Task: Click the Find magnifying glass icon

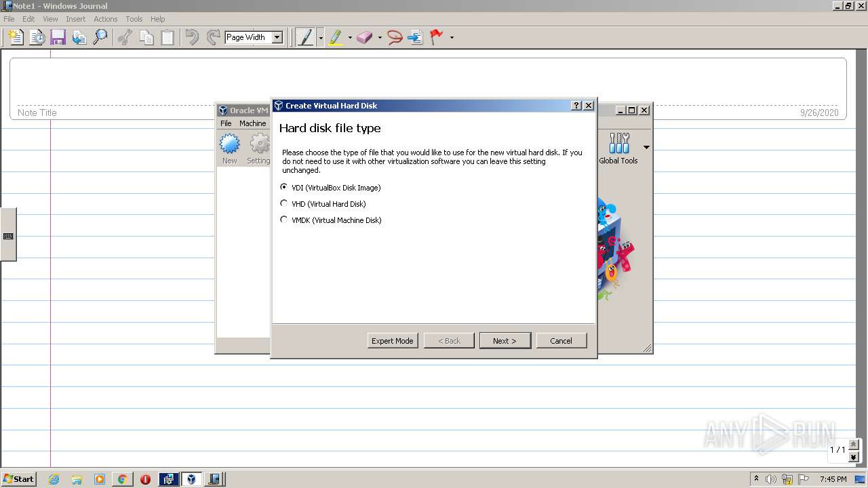Action: coord(100,37)
